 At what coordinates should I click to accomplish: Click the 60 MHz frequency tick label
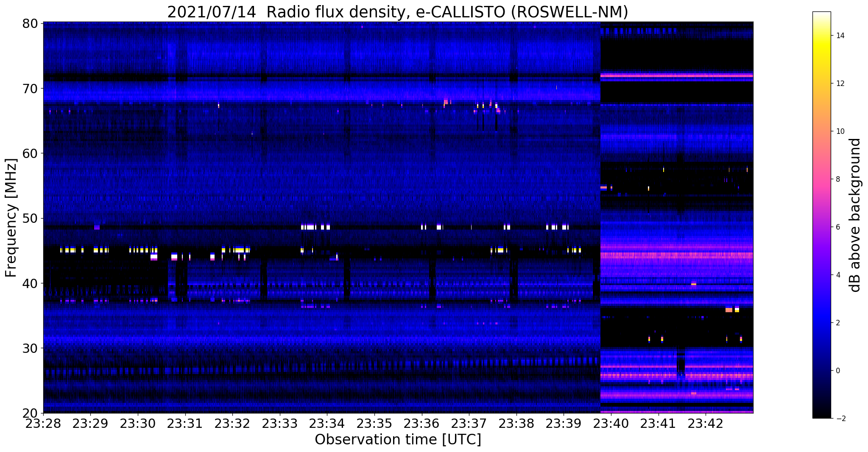(x=29, y=153)
